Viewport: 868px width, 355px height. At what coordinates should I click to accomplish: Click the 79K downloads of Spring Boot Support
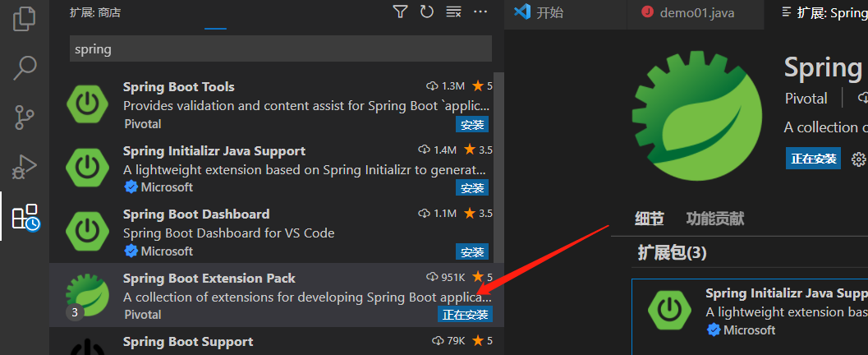pyautogui.click(x=449, y=340)
